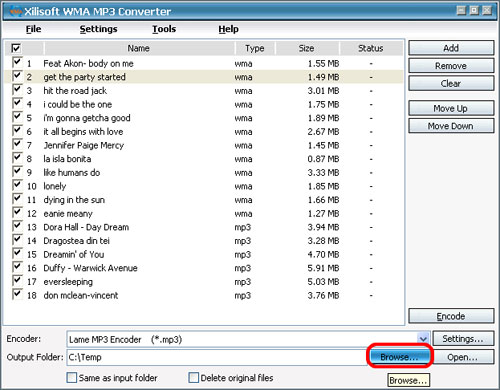Open the File menu
This screenshot has height=390, width=500.
point(33,29)
